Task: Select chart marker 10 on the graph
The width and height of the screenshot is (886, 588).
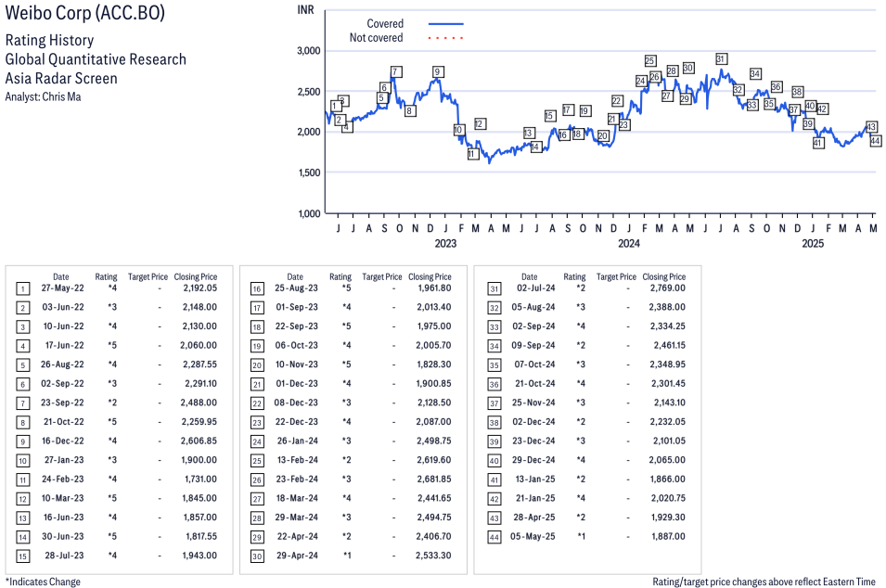Action: pyautogui.click(x=459, y=130)
